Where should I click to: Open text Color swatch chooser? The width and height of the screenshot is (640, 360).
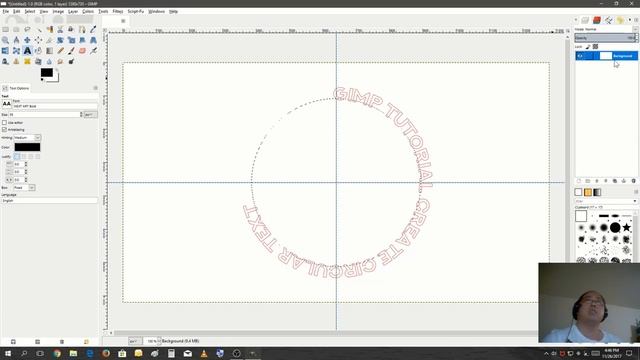point(27,147)
